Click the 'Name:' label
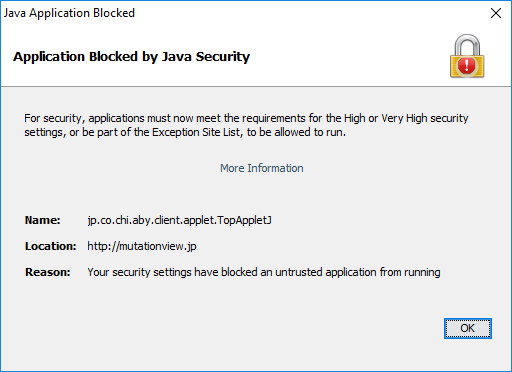This screenshot has width=512, height=372. (43, 220)
